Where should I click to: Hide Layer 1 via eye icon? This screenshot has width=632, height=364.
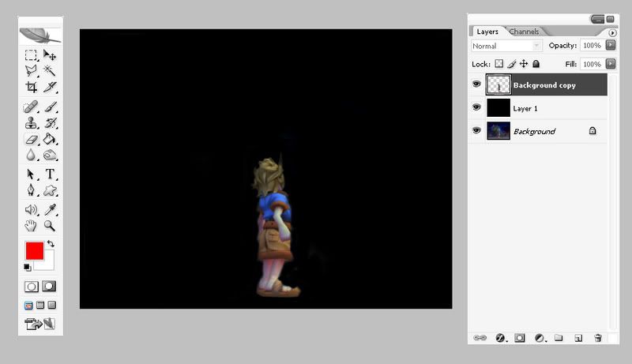(476, 107)
